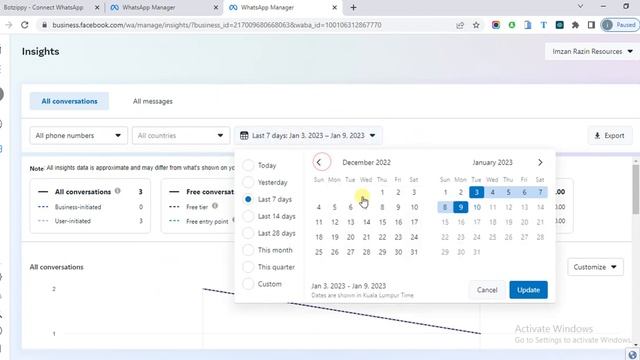640x360 pixels.
Task: Click the address bar URL field
Action: point(216,25)
